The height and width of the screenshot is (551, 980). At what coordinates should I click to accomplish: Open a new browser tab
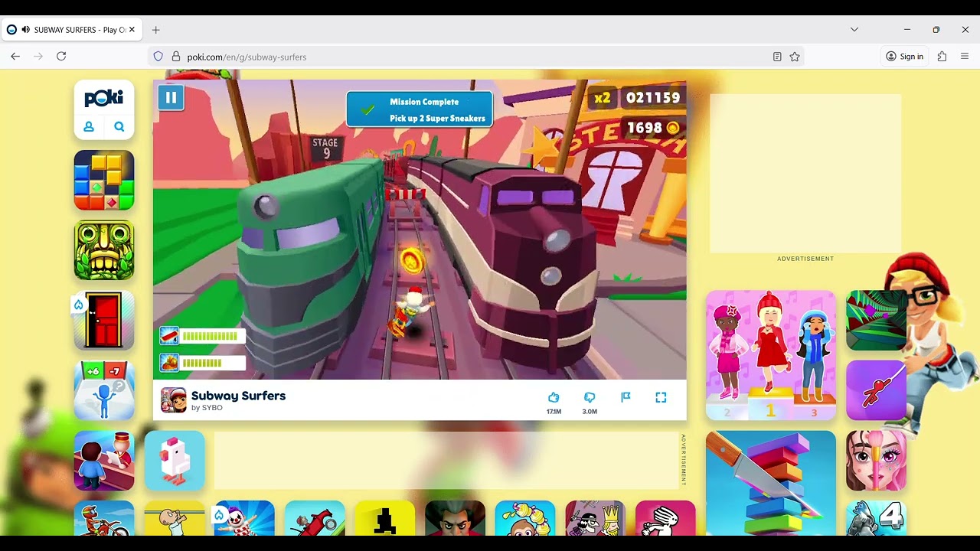pyautogui.click(x=156, y=30)
